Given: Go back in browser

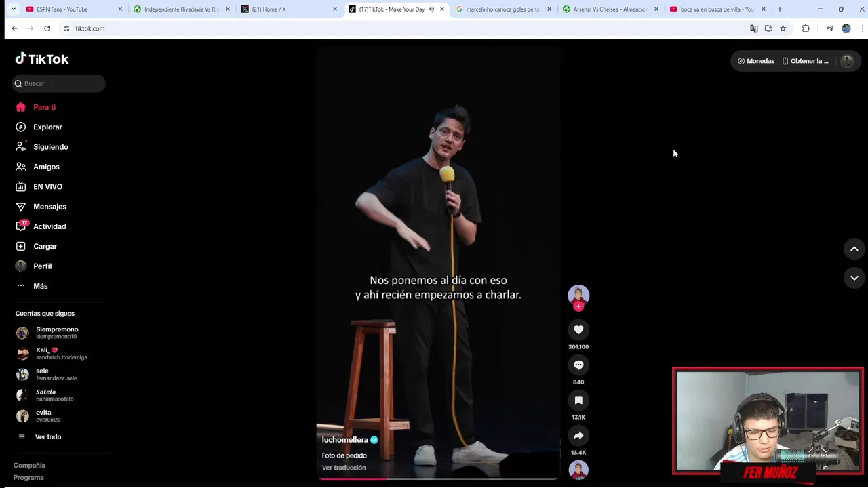Looking at the screenshot, I should coord(14,28).
